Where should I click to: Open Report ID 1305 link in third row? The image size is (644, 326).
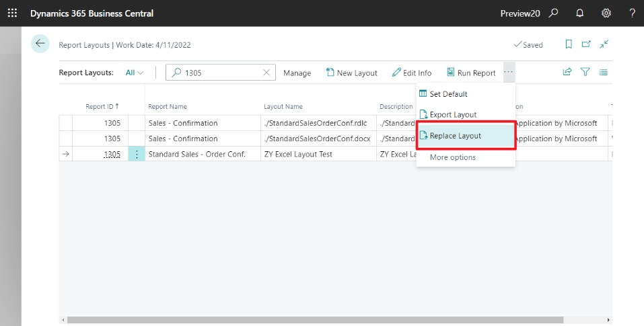(x=112, y=154)
